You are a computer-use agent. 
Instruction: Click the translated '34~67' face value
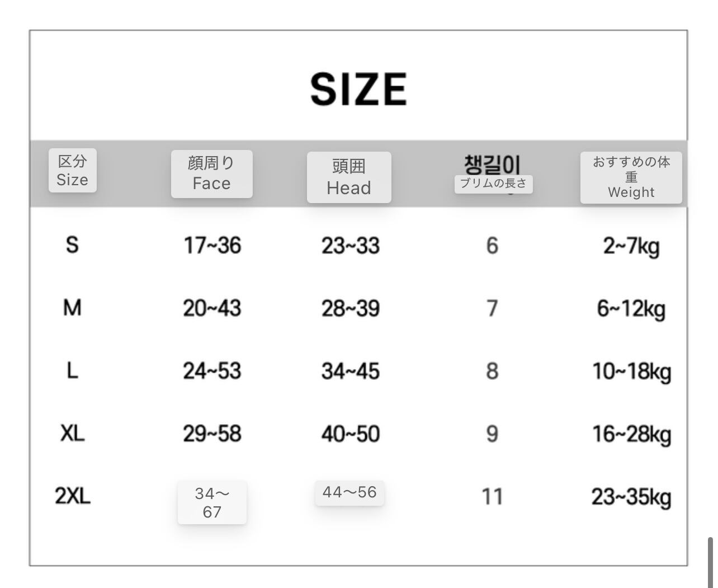[212, 502]
